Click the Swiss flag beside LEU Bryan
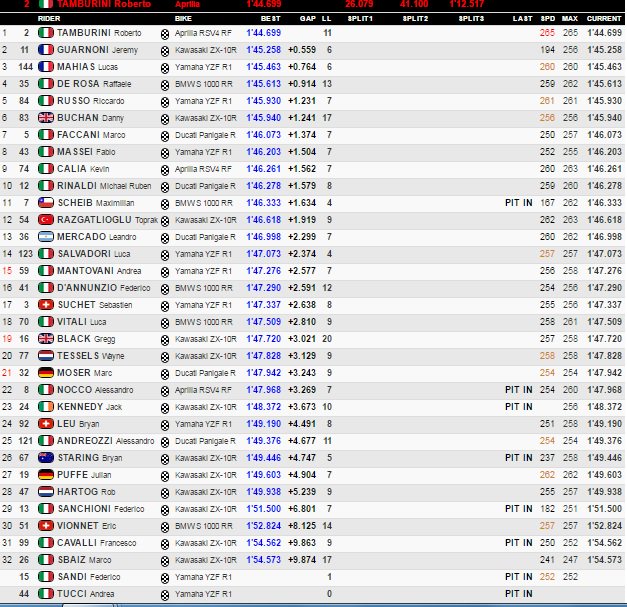Screen dimensions: 627x607 point(46,423)
